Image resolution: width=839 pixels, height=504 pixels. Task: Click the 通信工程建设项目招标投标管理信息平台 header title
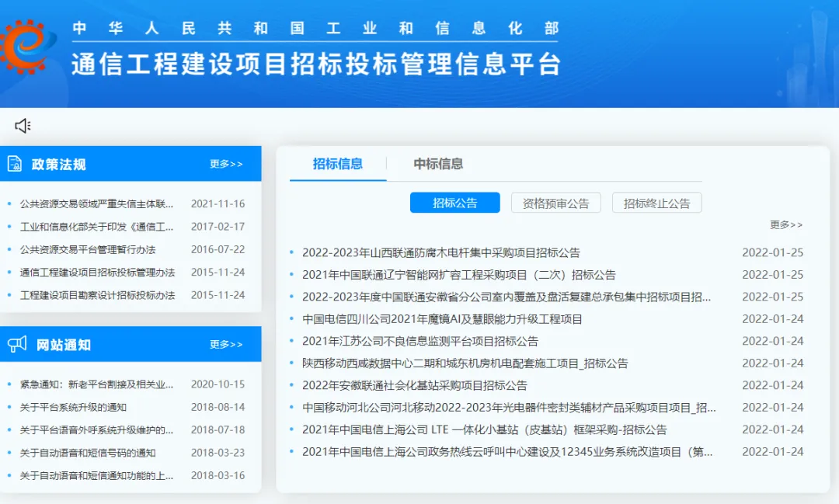point(315,64)
